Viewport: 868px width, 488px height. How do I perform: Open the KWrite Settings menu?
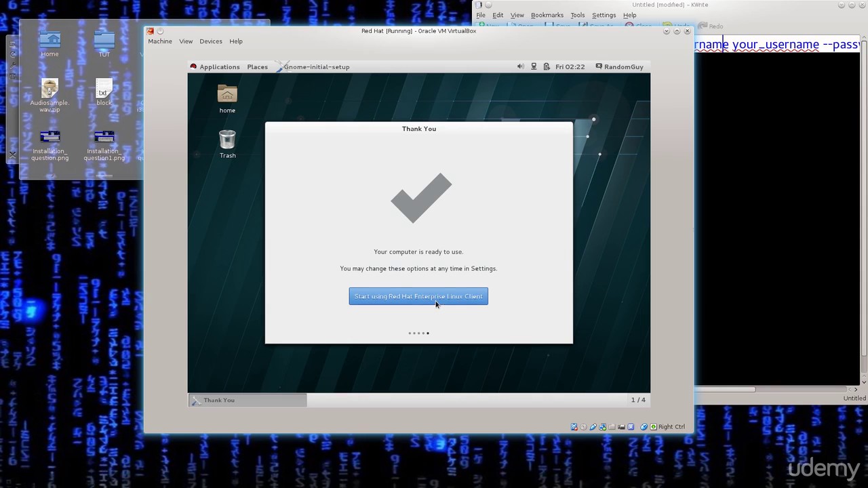point(604,15)
